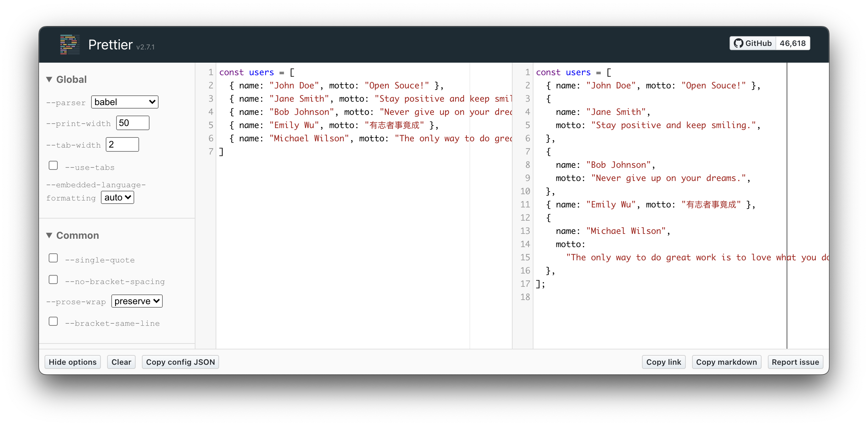Open the --prose-wrap preserve dropdown
Image resolution: width=868 pixels, height=426 pixels.
pos(137,301)
